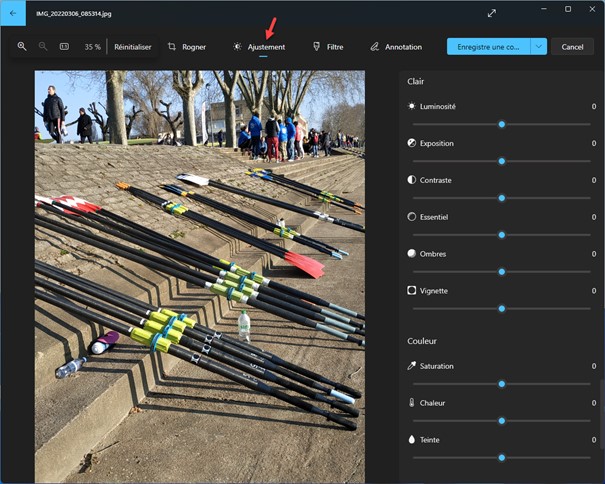Open the Filtre tab
The image size is (605, 484).
(x=328, y=47)
